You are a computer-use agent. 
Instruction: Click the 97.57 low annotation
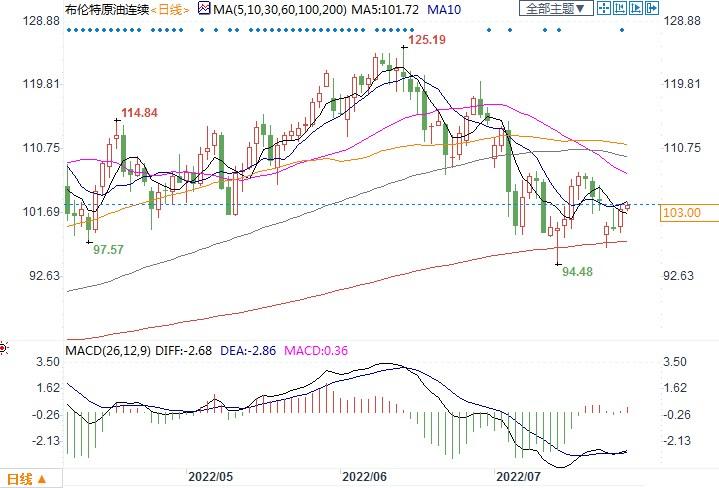pos(108,250)
